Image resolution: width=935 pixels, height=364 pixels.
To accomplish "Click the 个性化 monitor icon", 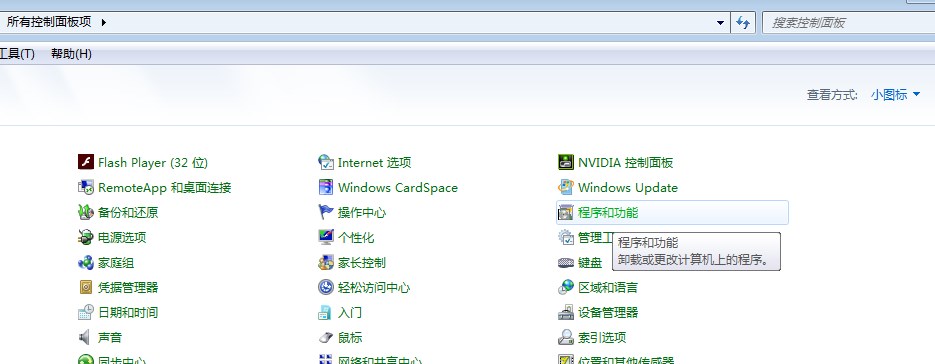I will (326, 237).
